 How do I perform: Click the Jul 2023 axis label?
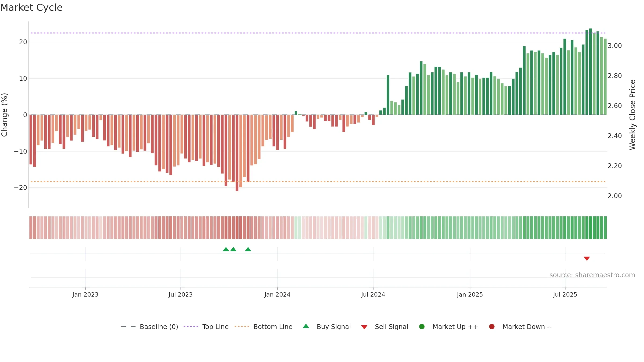tap(181, 294)
